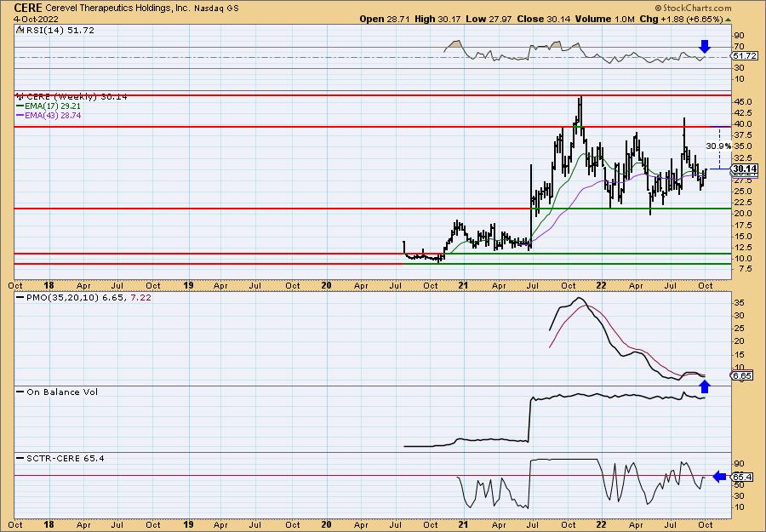Viewport: 766px width, 532px height.
Task: Click the RSI(14) 51.72 legend label
Action: tap(60, 31)
